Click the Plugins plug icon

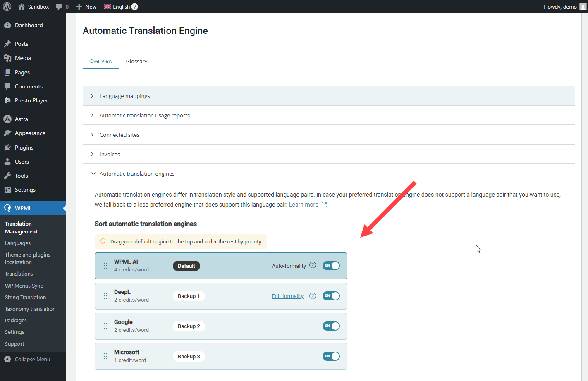(7, 148)
